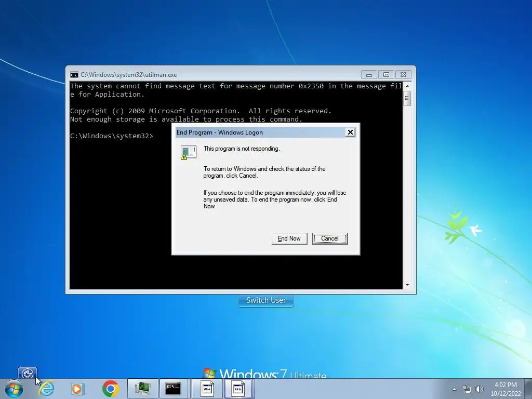
Task: Minimize the utilman.exe console window
Action: (369, 75)
